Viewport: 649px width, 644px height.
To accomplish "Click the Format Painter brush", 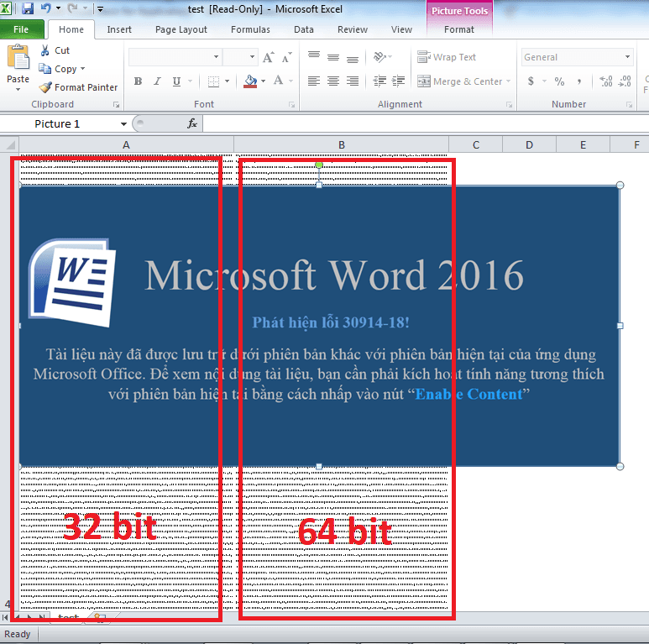I will [45, 87].
